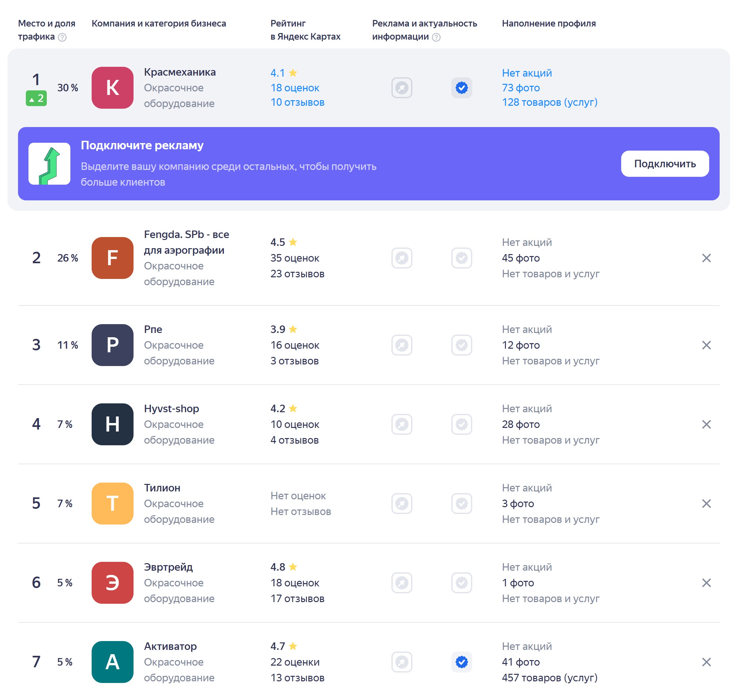Click the verified info badge for Активатор
The width and height of the screenshot is (738, 700).
click(x=461, y=662)
